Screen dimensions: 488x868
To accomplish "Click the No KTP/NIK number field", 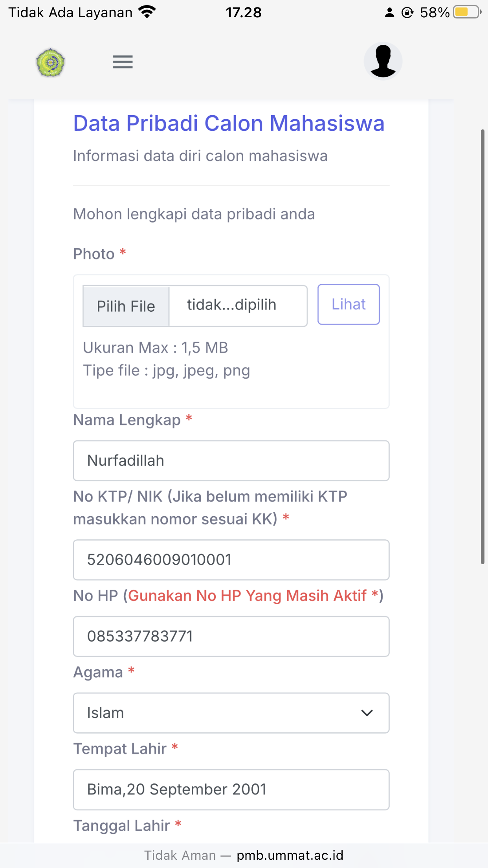I will point(231,560).
